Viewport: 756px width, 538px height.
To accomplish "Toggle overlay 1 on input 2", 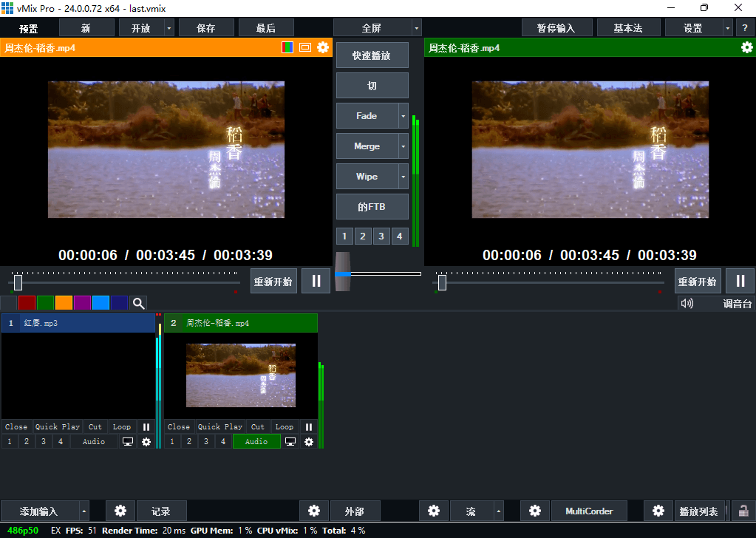I will pos(172,442).
